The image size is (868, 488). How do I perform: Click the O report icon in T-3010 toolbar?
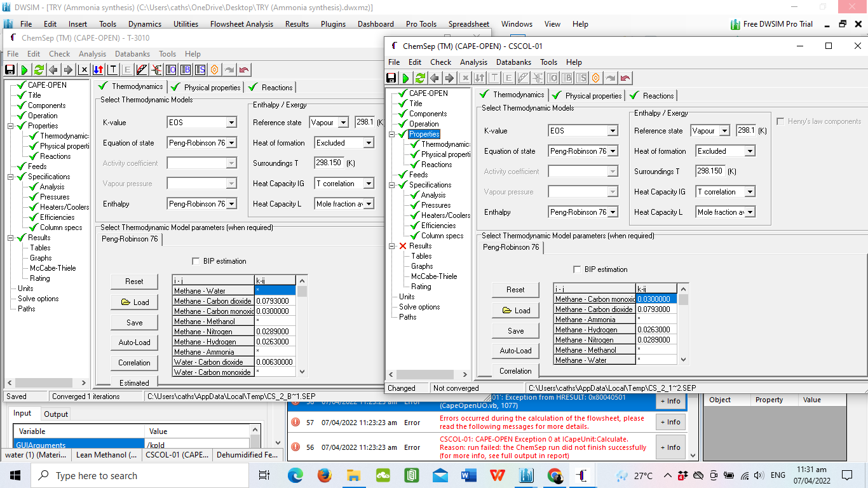coord(171,70)
